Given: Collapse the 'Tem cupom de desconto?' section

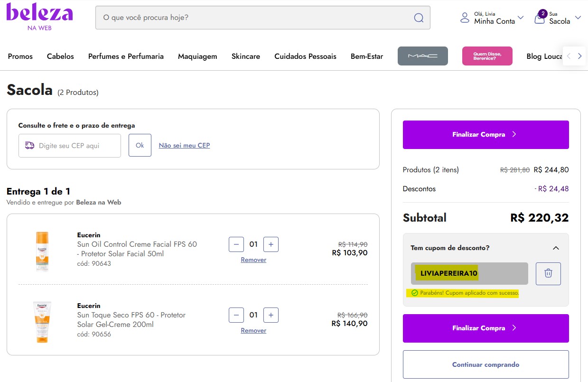Looking at the screenshot, I should click(556, 248).
